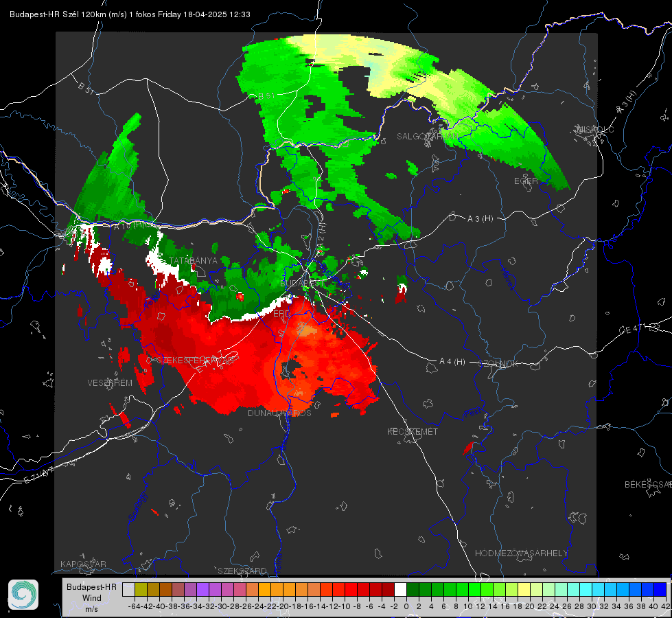The width and height of the screenshot is (672, 618).
Task: Click the swirl logo icon beside the legend
Action: pyautogui.click(x=23, y=595)
